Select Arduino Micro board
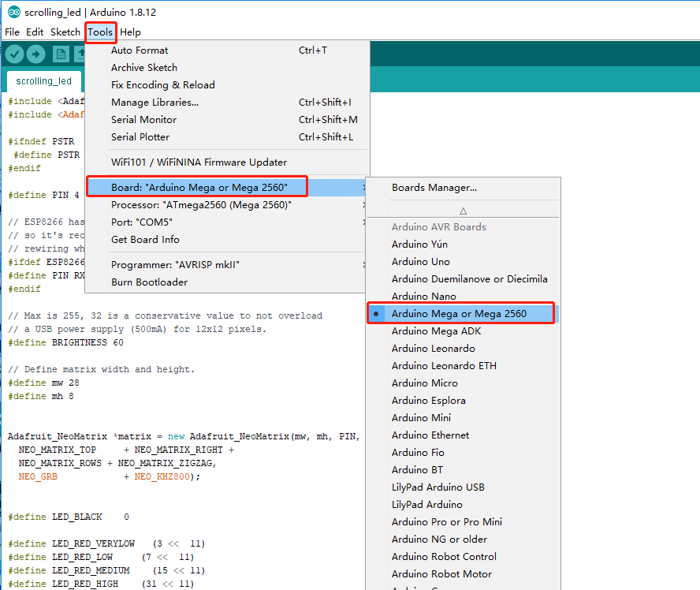 coord(463,383)
